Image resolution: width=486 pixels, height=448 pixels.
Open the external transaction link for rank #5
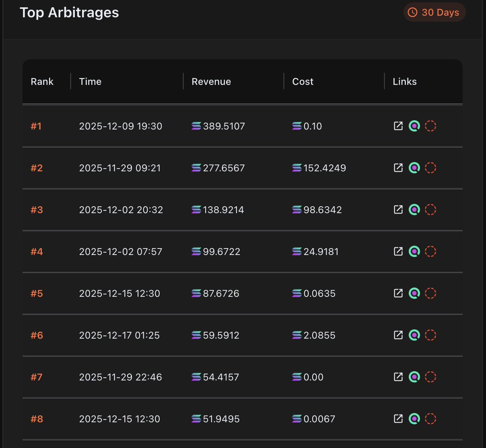[x=398, y=293]
